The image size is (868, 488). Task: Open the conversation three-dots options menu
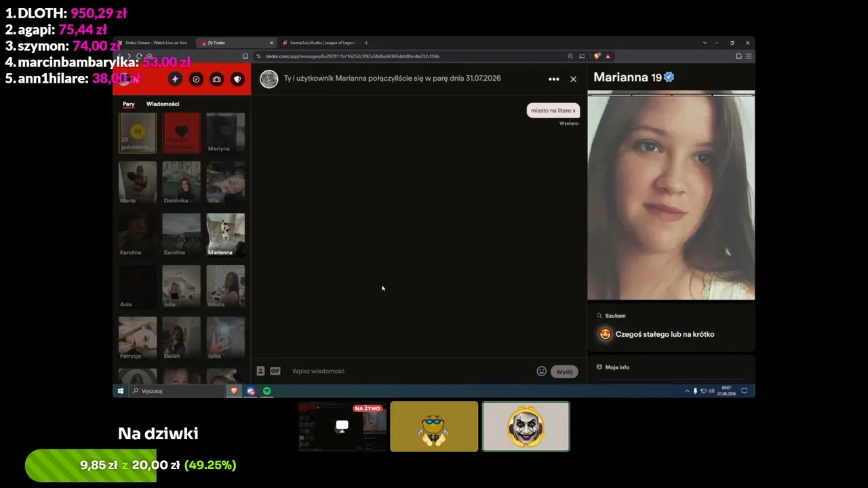(x=554, y=79)
